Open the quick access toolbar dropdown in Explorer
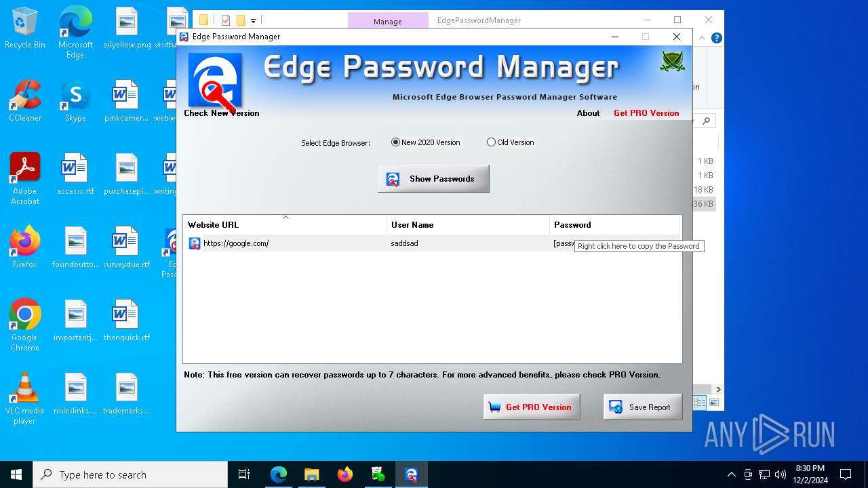868x488 pixels. (253, 21)
